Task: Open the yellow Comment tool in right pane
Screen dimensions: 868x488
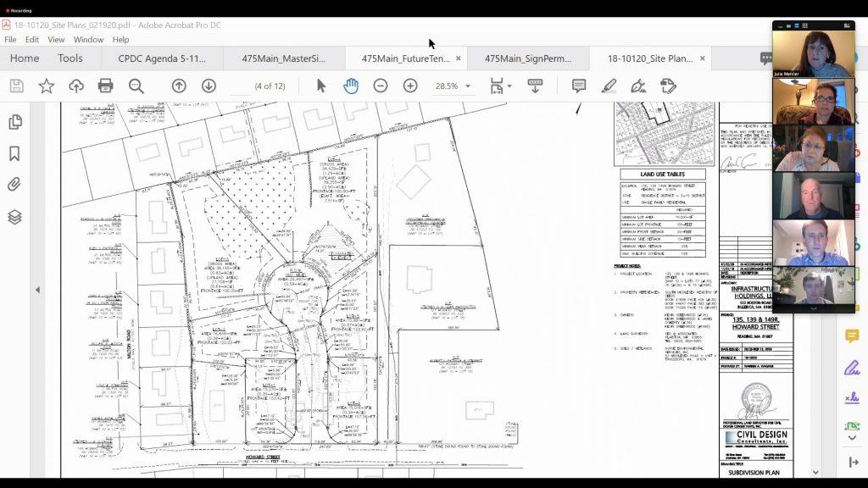Action: point(852,335)
